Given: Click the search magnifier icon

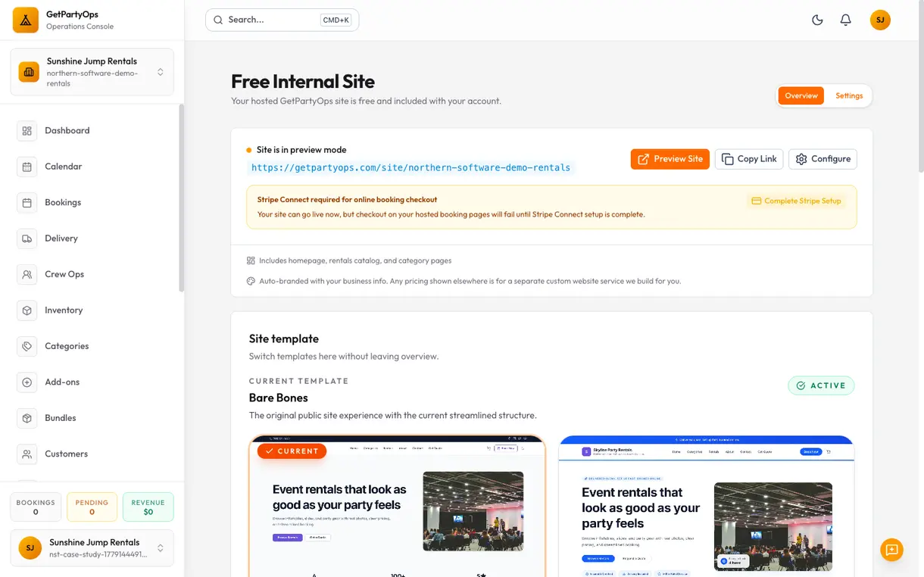Looking at the screenshot, I should pyautogui.click(x=218, y=20).
